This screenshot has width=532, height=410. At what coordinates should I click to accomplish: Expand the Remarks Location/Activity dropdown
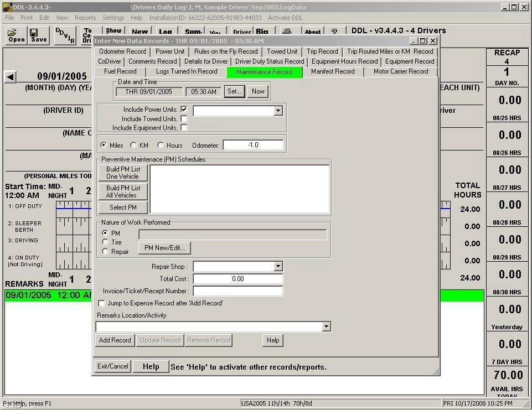pos(326,326)
